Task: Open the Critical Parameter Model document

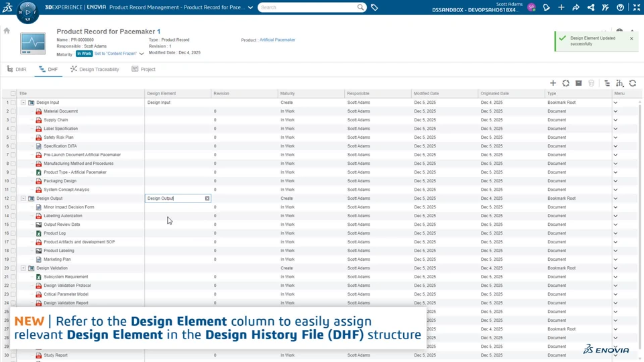Action: (66, 294)
